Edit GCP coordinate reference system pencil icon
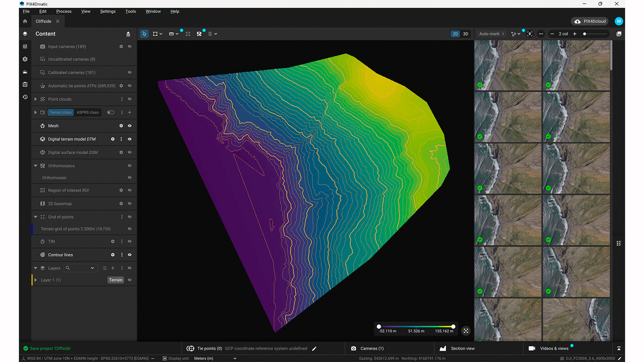The height and width of the screenshot is (362, 644). [314, 349]
